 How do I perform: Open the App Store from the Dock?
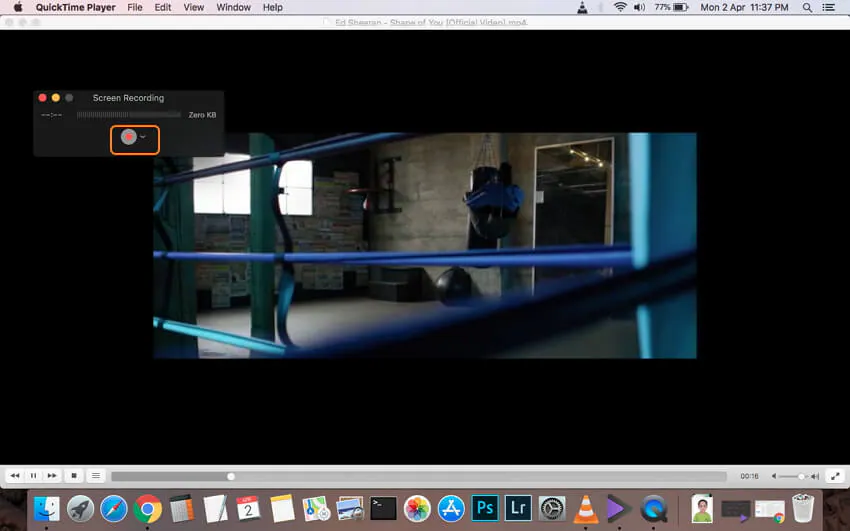[451, 509]
